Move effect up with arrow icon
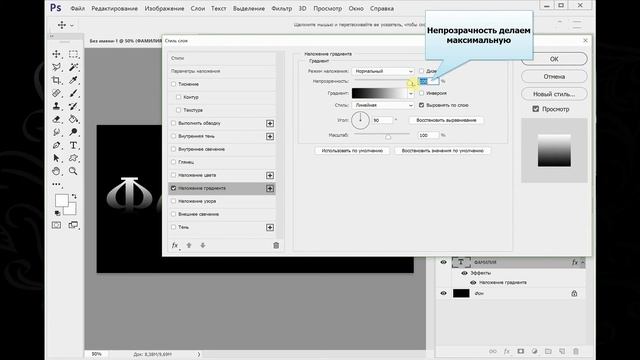This screenshot has height=360, width=640. (x=189, y=245)
